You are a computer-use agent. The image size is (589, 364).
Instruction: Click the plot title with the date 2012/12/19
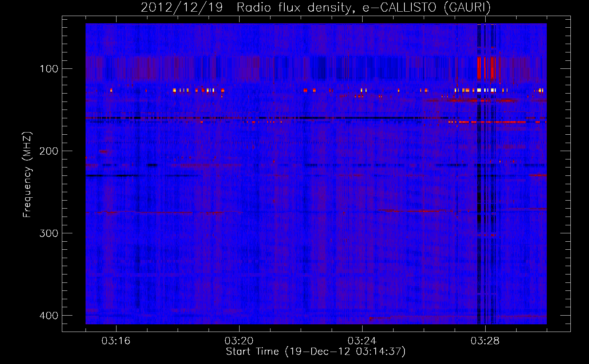(316, 7)
